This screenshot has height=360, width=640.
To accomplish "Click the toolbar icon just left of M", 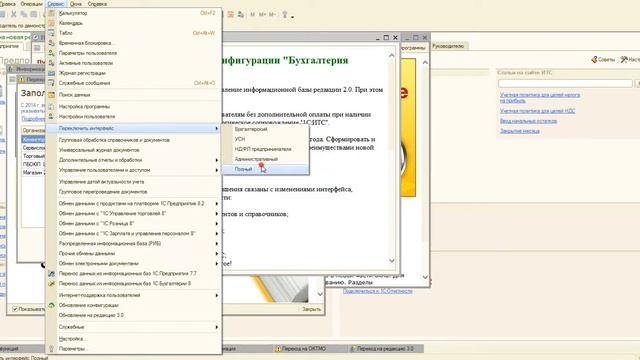I will tap(241, 14).
